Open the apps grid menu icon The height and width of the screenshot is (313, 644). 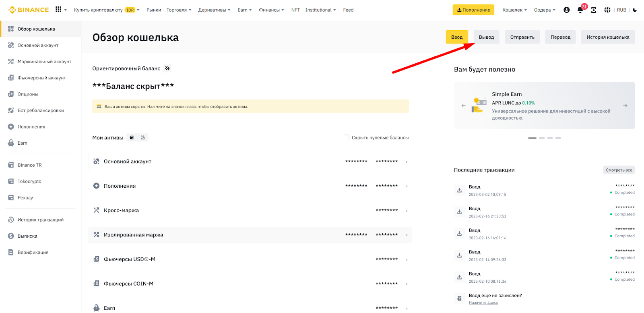pos(58,9)
